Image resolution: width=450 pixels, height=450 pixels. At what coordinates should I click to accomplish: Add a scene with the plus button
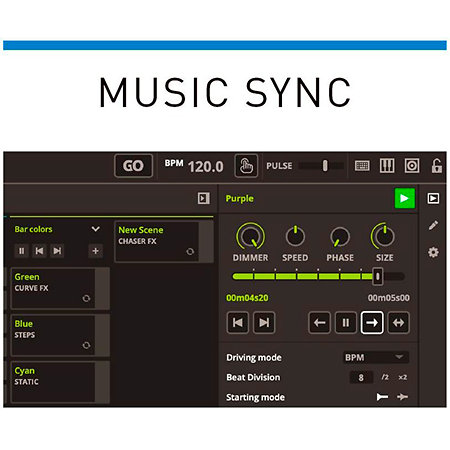96,251
